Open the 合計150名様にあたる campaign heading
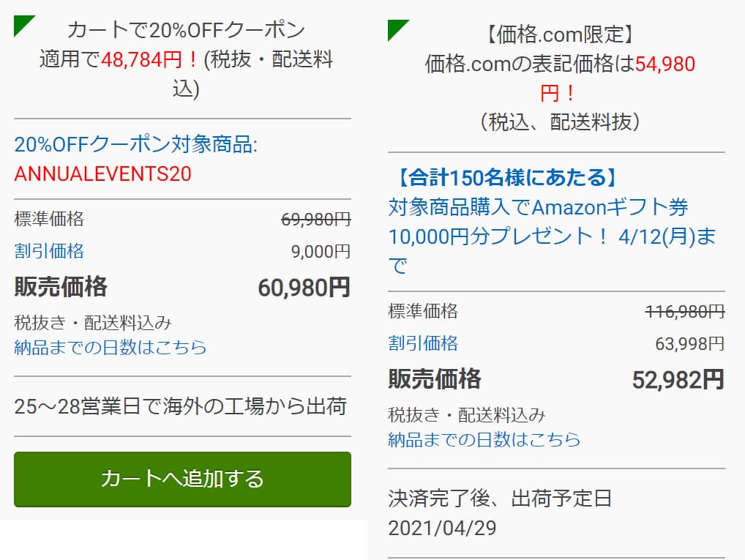Screen dimensions: 745x560 [502, 177]
